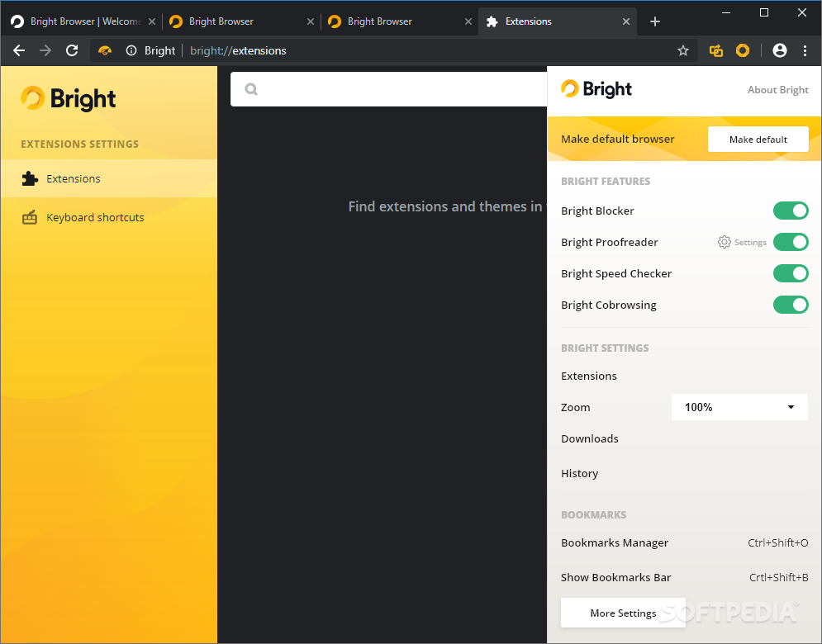Open About Bright link
Screen dimensions: 822x644
[778, 90]
